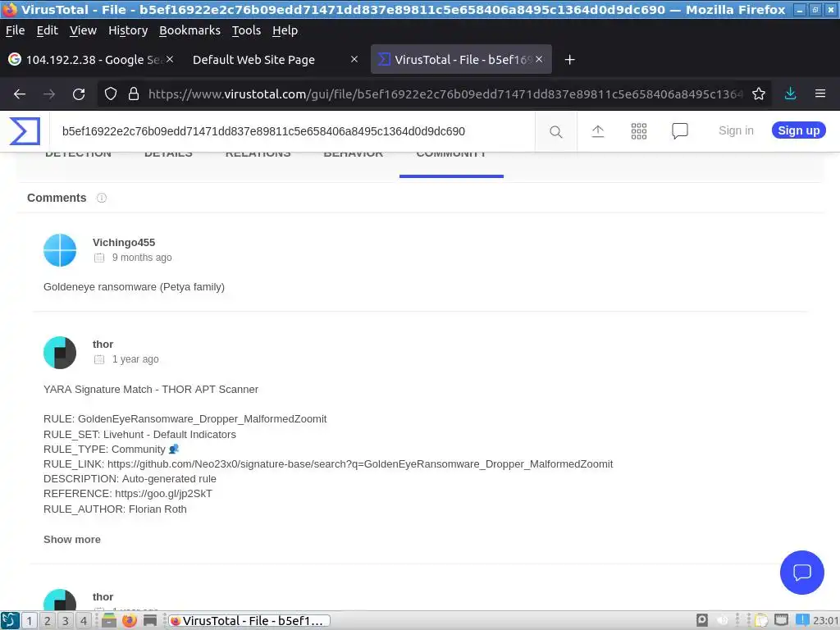Click 'YARA Signature Match - THOR APT Scanner' text
Image resolution: width=840 pixels, height=630 pixels.
151,390
